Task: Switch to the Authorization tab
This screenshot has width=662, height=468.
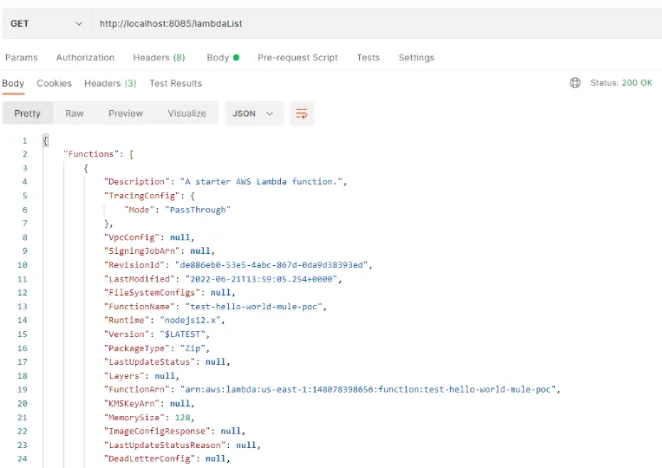Action: click(x=85, y=57)
